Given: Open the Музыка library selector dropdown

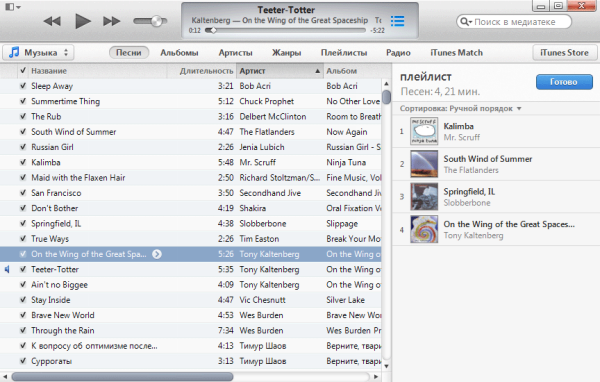Looking at the screenshot, I should click(x=38, y=52).
